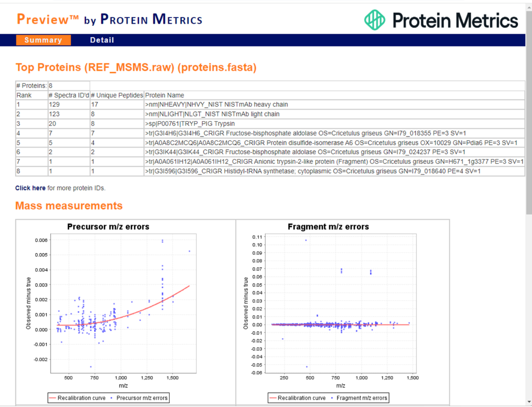532x407 pixels.
Task: Click the Fragment chart "Observed minus true" axis label
Action: 246,303
